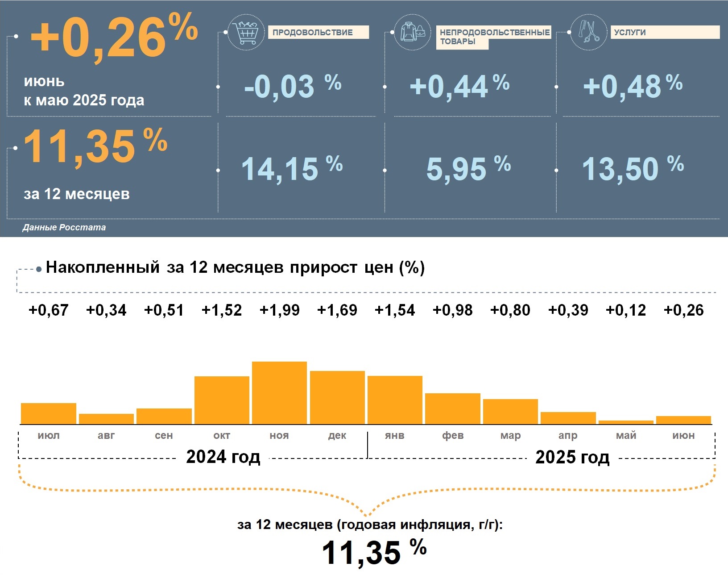Click the July bar in the chart
The image size is (728, 575).
[49, 413]
